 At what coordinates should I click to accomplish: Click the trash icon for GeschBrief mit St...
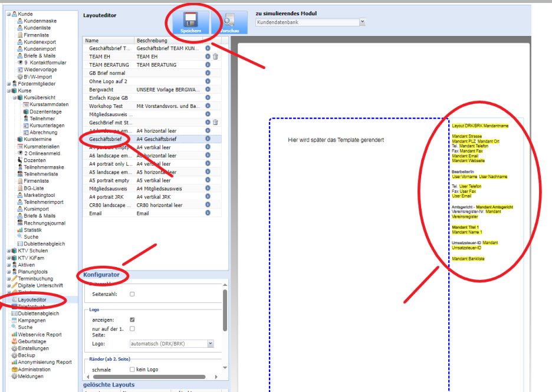(x=215, y=123)
